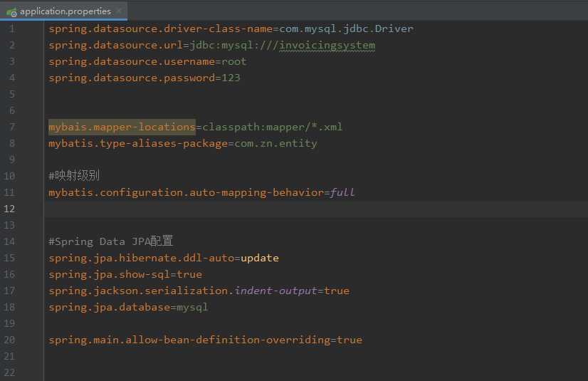This screenshot has width=588, height=381.
Task: Click the com.zn.entity value
Action: click(275, 144)
